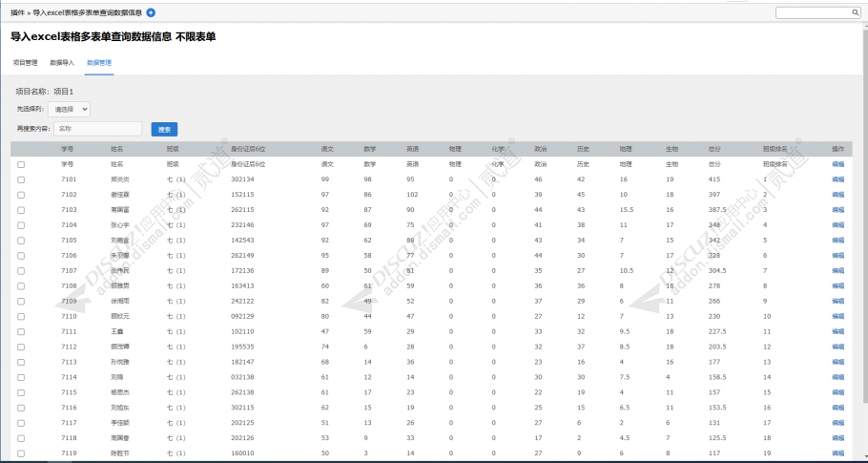Check the box for student 7113
This screenshot has height=463, width=868.
click(x=21, y=362)
